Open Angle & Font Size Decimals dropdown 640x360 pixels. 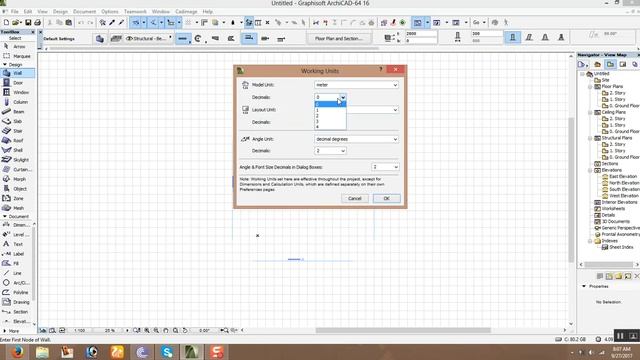click(385, 167)
